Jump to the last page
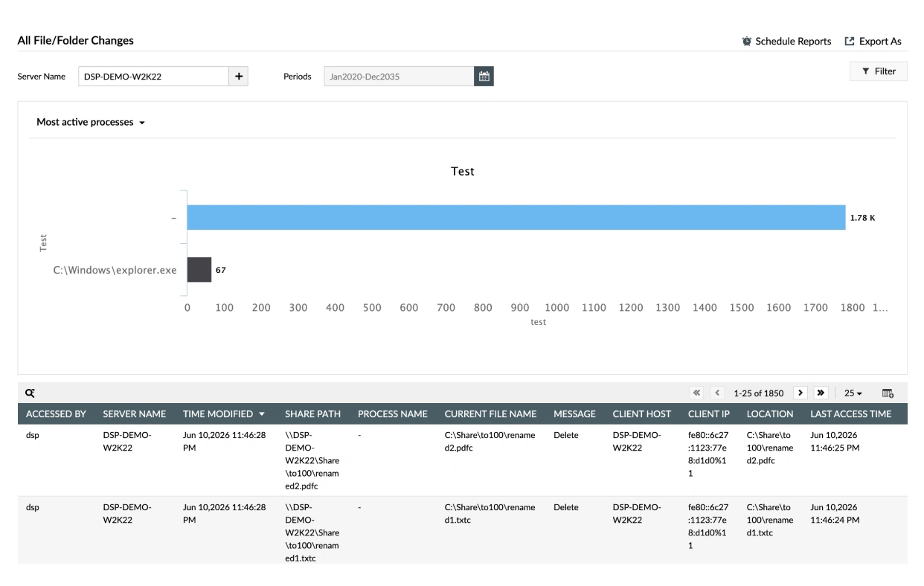 821,393
